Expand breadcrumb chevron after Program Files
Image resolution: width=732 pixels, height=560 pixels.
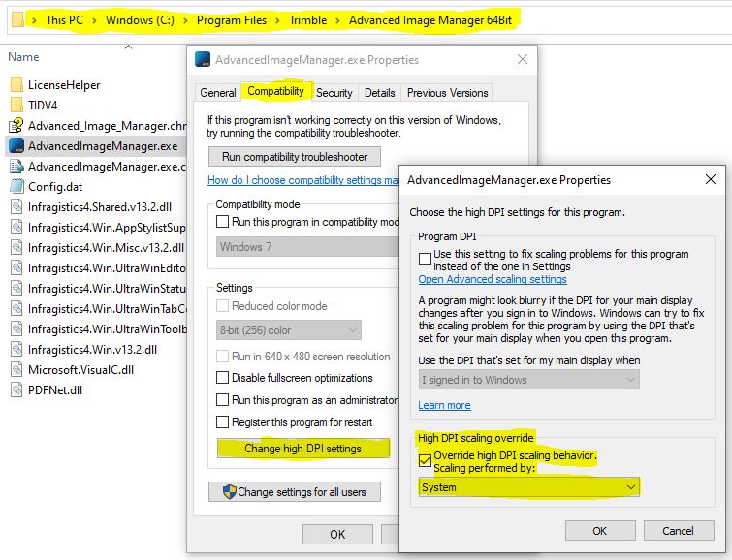[x=277, y=20]
